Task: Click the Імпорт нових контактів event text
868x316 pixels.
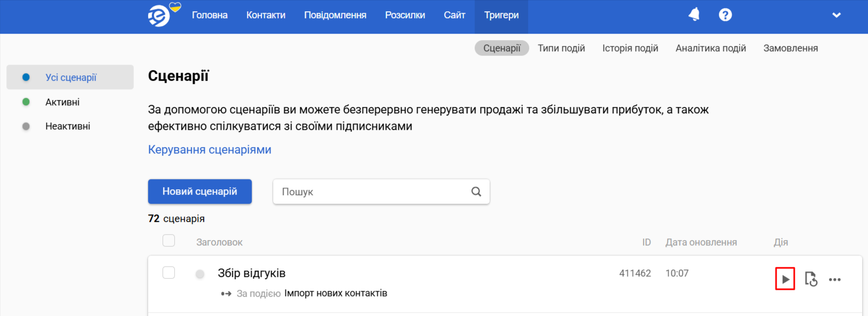Action: 336,293
